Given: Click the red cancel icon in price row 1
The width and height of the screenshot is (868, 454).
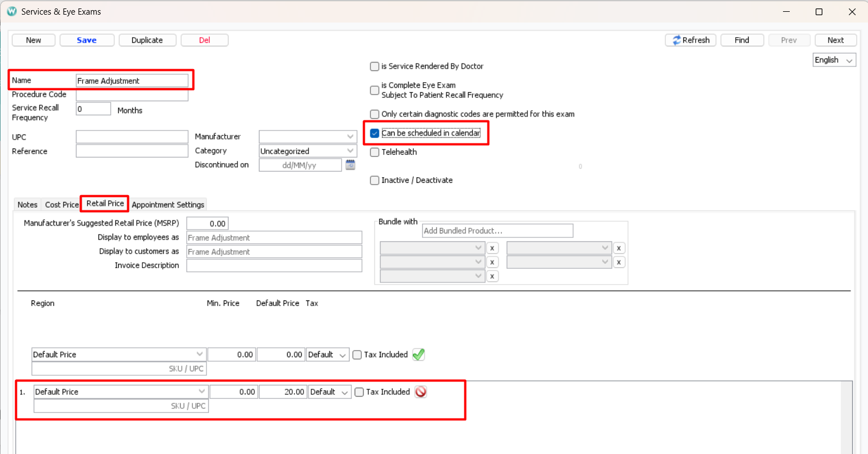Looking at the screenshot, I should (x=420, y=392).
